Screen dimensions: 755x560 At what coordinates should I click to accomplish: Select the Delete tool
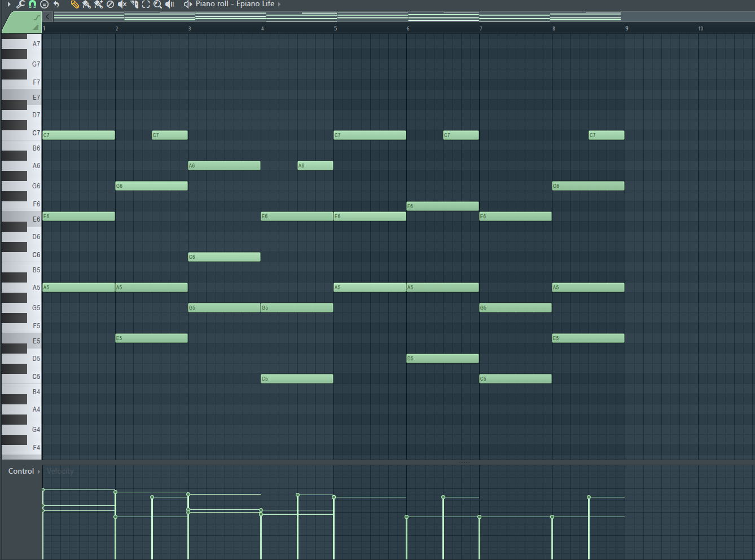(110, 4)
